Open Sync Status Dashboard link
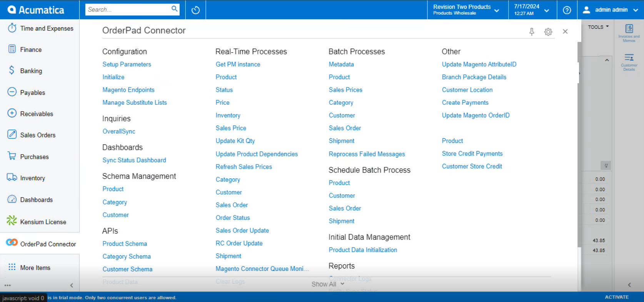The width and height of the screenshot is (644, 302). pos(134,160)
